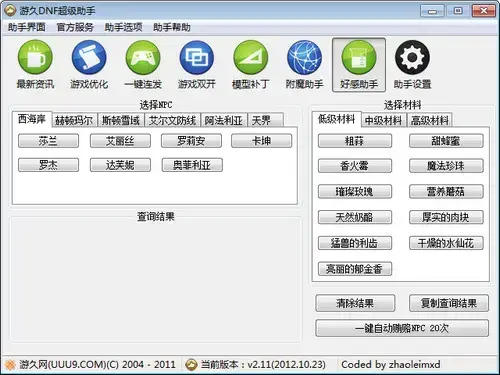Select the 高级材料 tab
This screenshot has width=500, height=375.
click(430, 120)
